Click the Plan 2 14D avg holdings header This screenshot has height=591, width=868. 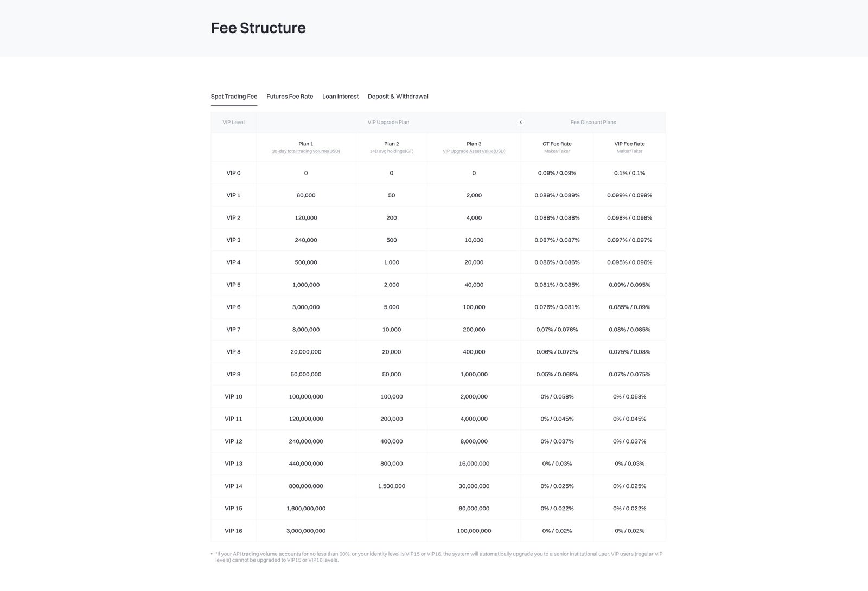tap(391, 147)
